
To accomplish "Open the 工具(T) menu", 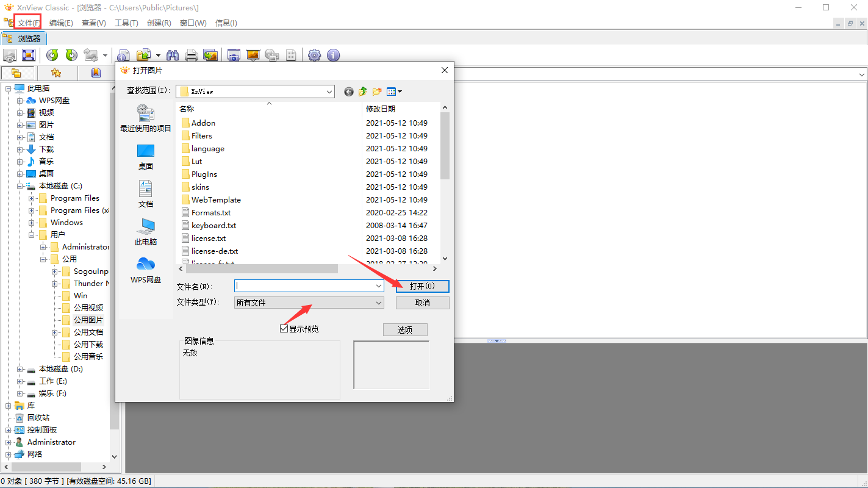I will point(126,23).
